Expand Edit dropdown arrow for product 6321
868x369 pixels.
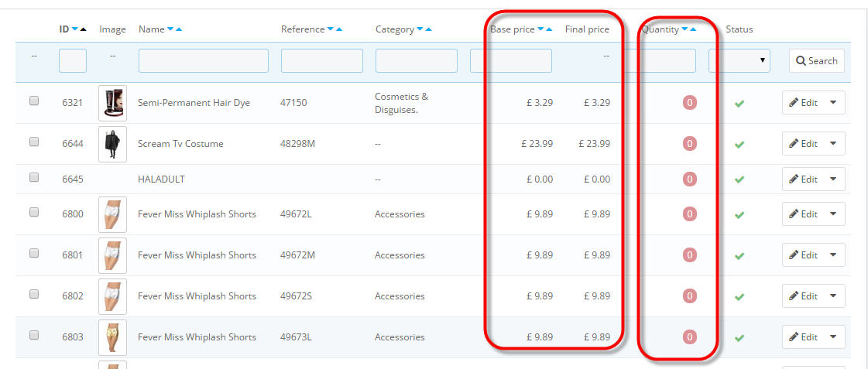pos(834,102)
